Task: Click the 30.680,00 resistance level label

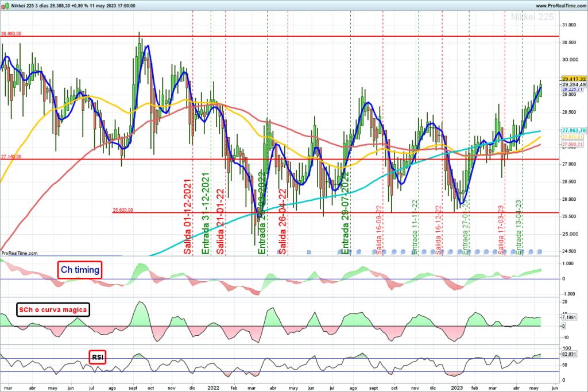Action: (11, 34)
